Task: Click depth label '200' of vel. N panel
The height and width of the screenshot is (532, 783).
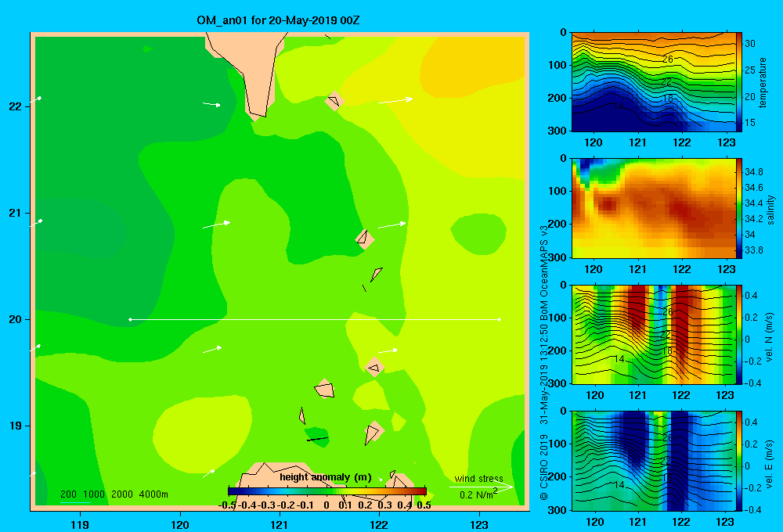Action: click(557, 350)
